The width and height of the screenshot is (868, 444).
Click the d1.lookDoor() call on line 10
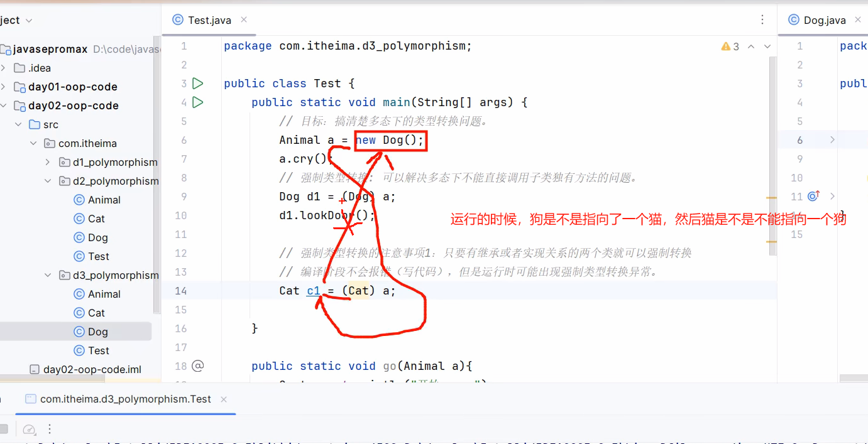pos(327,215)
